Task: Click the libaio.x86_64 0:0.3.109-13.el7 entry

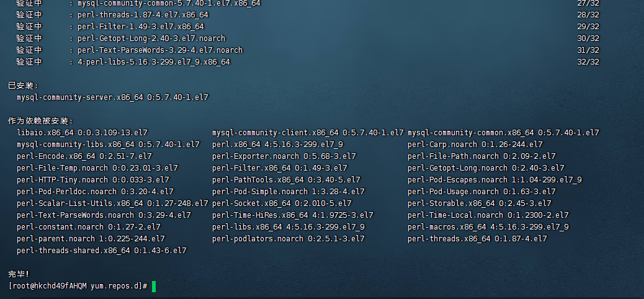Action: click(x=82, y=133)
